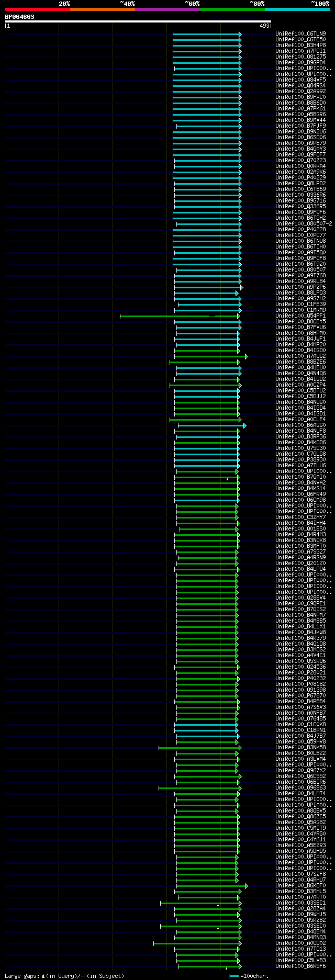Click the Large gaps legend text
This screenshot has height=980, width=335.
(64, 976)
